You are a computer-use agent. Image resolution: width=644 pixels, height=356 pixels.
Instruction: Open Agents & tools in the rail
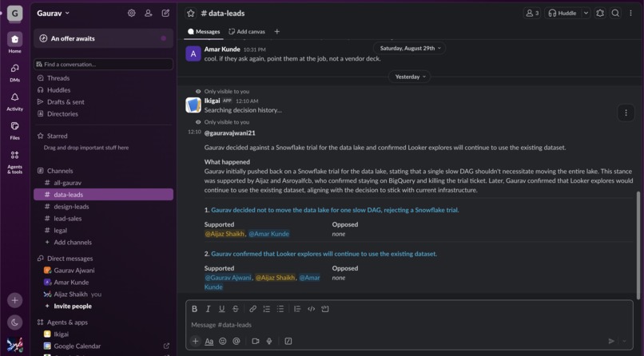[x=14, y=161]
